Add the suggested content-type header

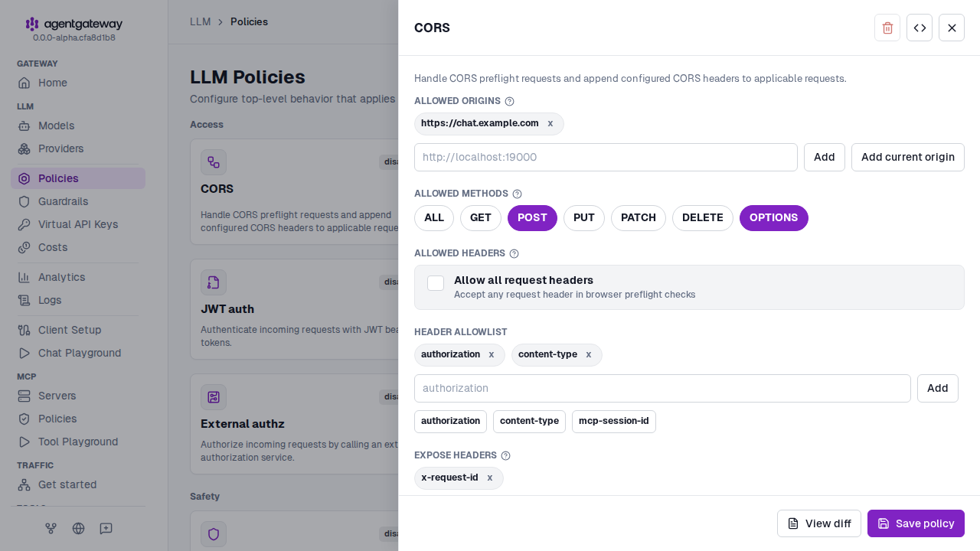(x=529, y=421)
